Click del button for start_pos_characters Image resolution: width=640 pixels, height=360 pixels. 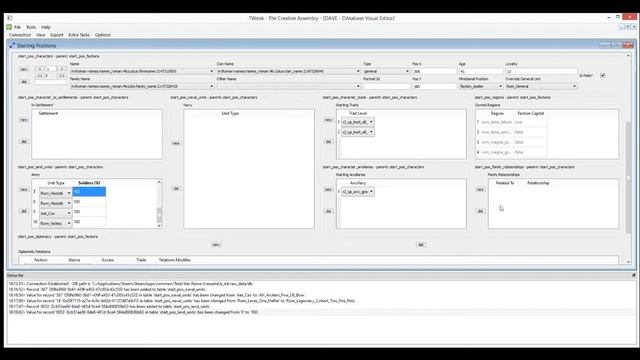24,82
